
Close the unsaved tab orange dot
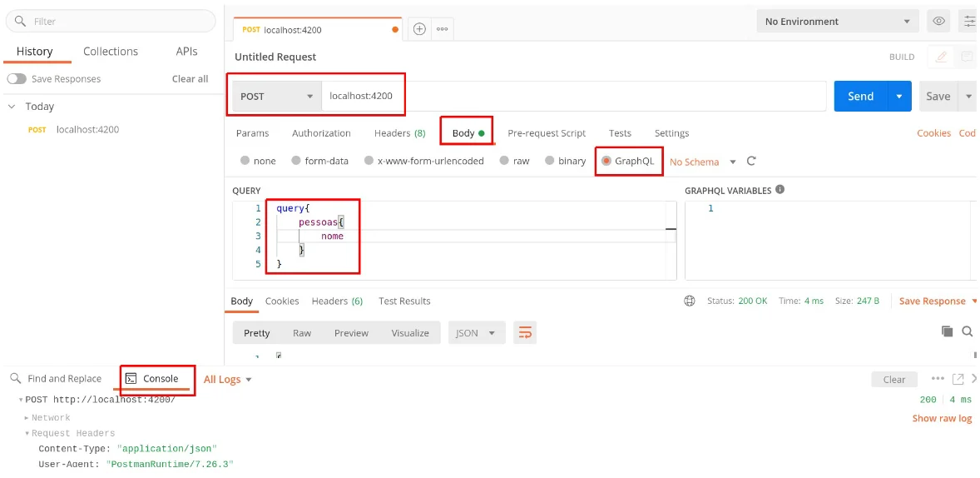click(x=395, y=29)
